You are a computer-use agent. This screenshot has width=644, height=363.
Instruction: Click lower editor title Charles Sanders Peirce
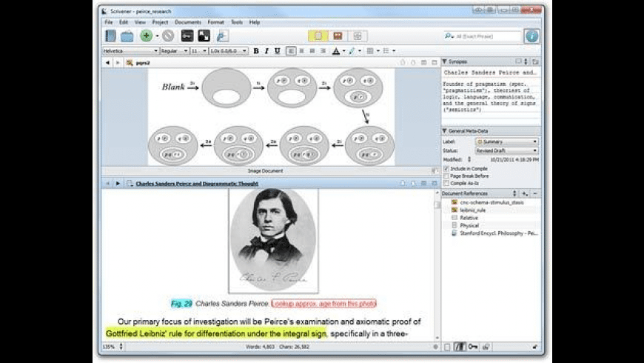tap(197, 184)
